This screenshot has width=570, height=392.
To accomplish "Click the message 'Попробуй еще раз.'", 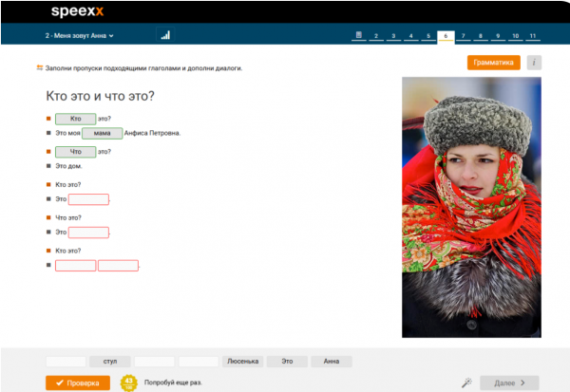I will pyautogui.click(x=173, y=383).
